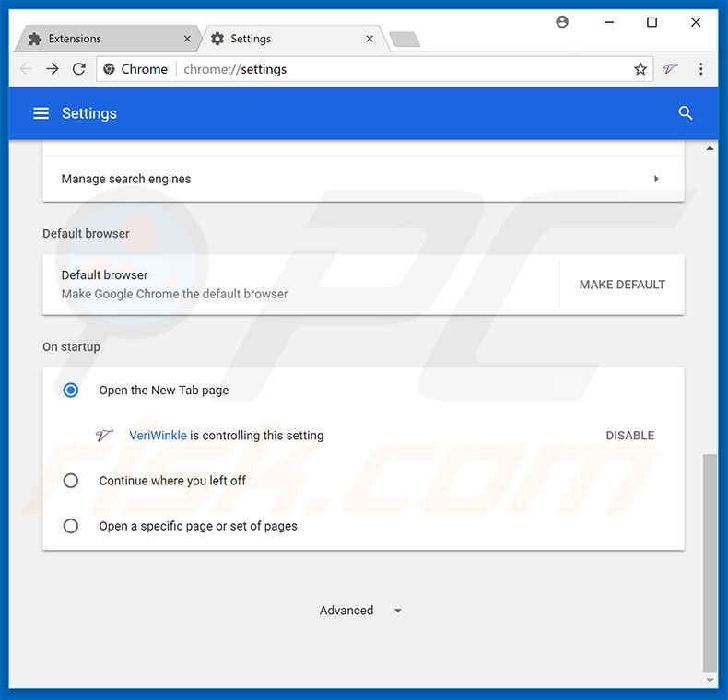Click the scrollbar down arrow
This screenshot has height=700, width=728.
coord(710,680)
